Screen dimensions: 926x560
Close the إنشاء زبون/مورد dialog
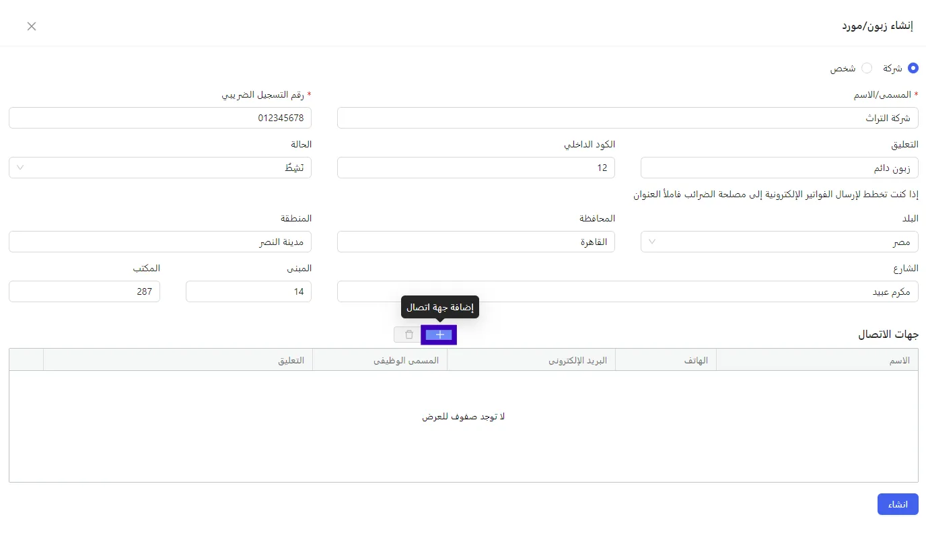coord(32,26)
